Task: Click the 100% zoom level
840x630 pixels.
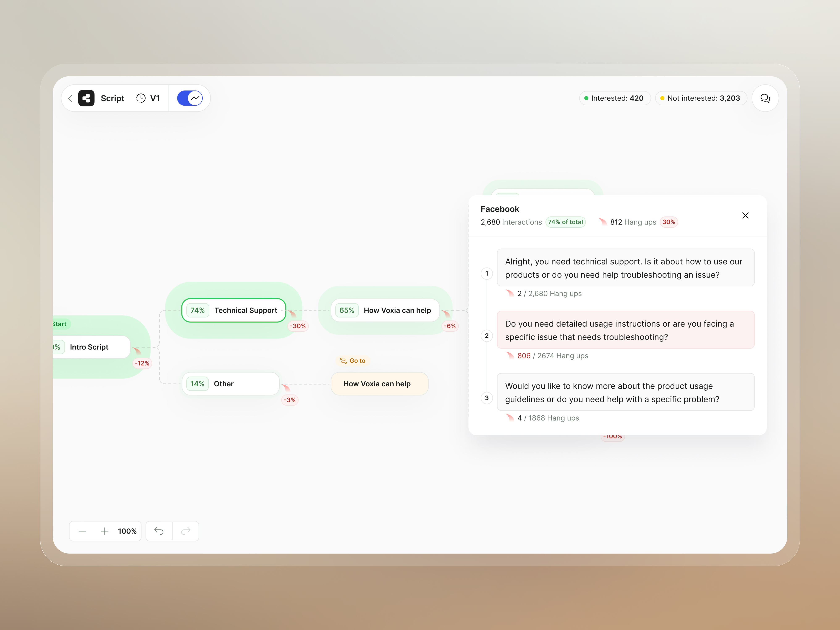Action: [x=127, y=531]
